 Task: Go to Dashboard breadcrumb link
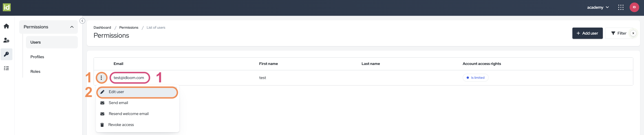(x=102, y=28)
